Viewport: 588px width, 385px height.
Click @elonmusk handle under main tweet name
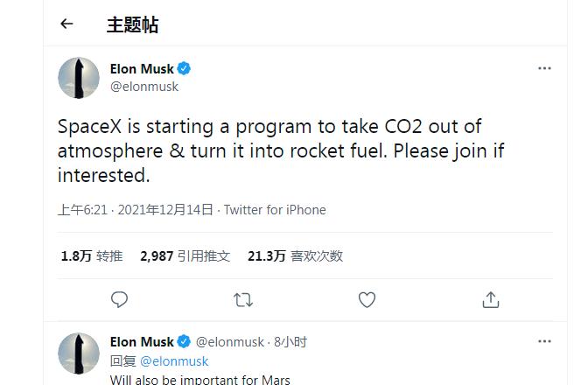[x=144, y=87]
